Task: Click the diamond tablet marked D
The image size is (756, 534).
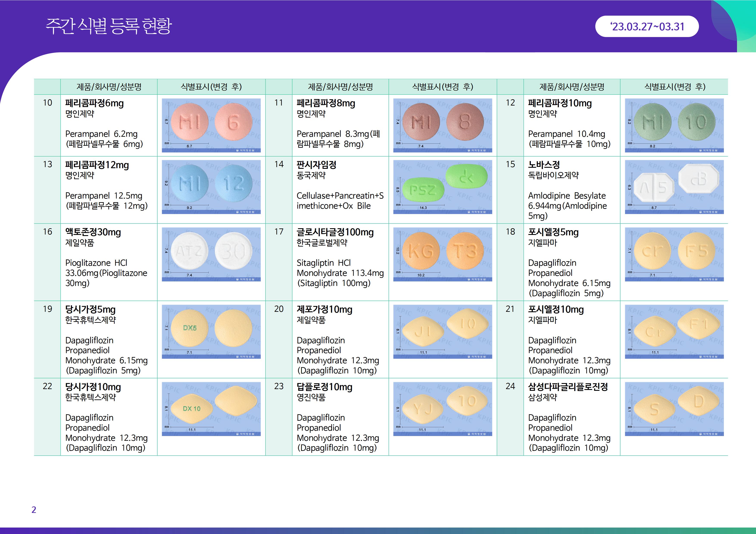Action: 699,401
